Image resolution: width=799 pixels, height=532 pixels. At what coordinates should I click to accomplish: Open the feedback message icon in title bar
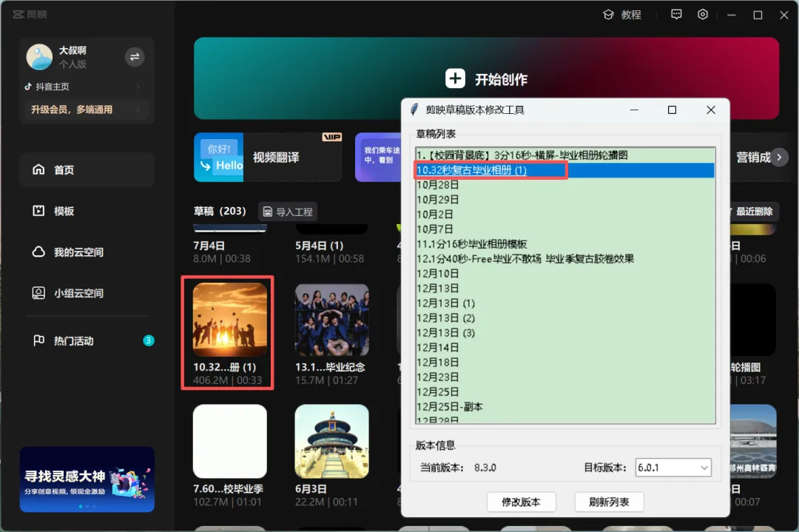676,15
